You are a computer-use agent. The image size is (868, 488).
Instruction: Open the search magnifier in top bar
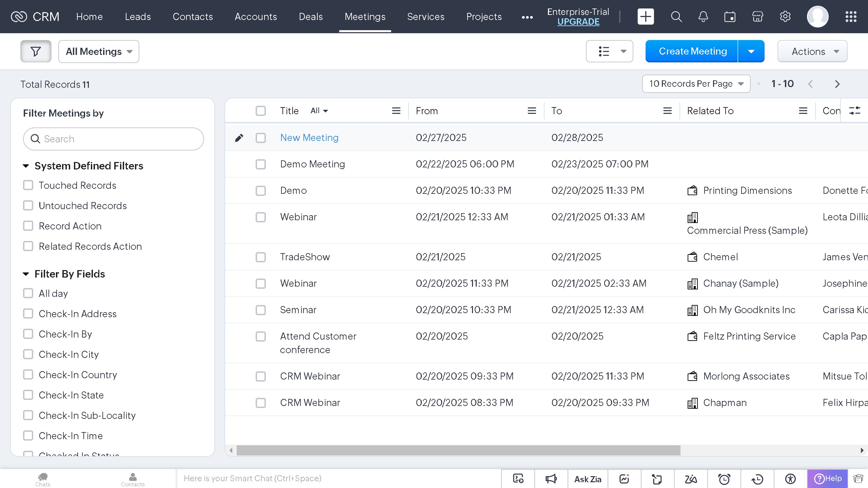(x=676, y=17)
